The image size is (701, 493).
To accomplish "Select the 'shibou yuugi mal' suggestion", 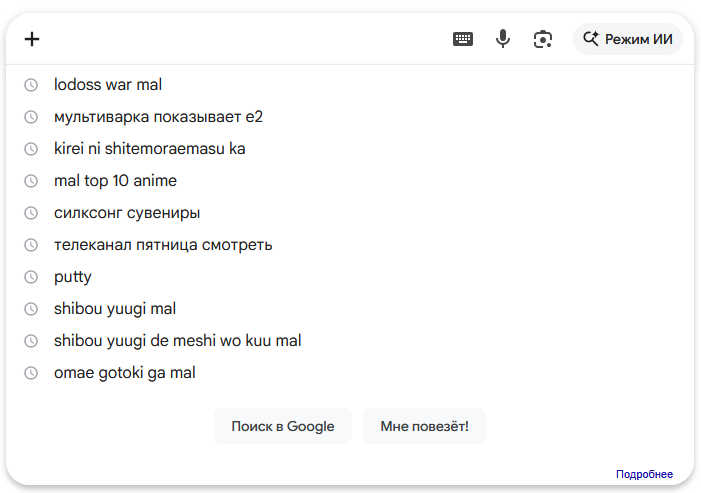I will (115, 309).
